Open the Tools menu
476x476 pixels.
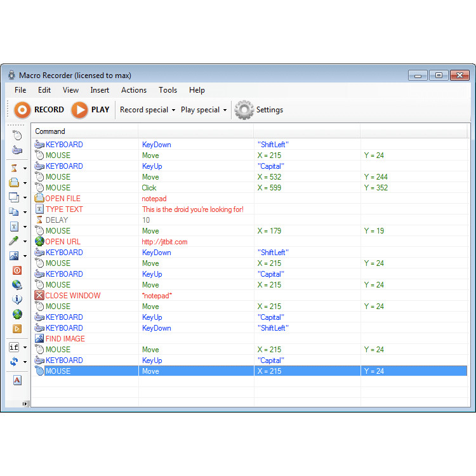point(168,90)
